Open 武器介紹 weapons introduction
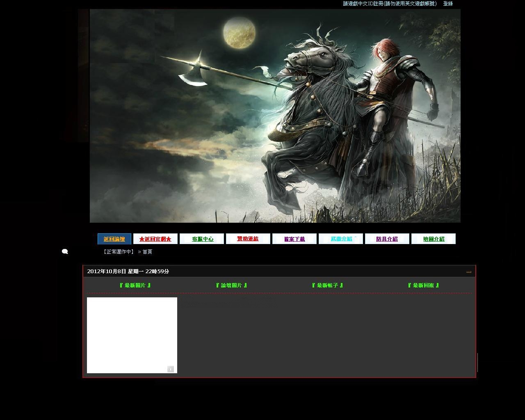Image resolution: width=525 pixels, height=420 pixels. pos(341,239)
